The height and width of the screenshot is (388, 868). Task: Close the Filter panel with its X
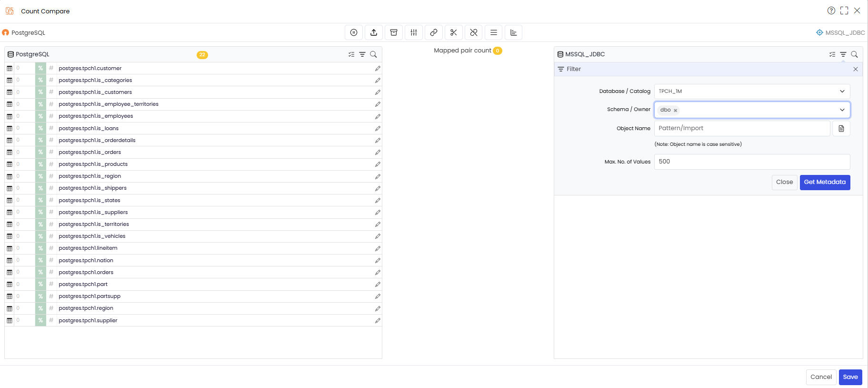856,69
